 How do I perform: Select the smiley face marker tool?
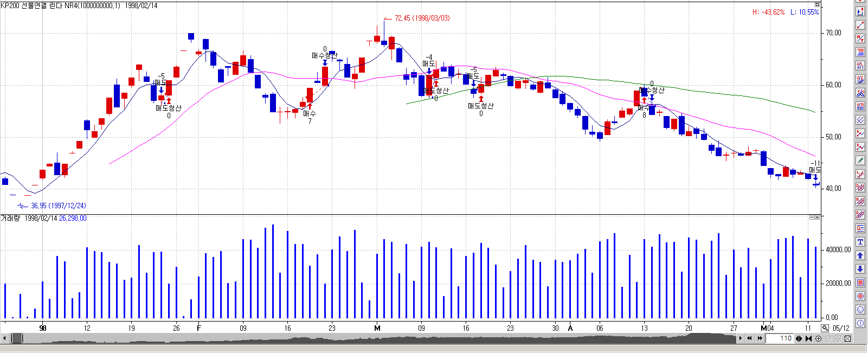click(860, 310)
